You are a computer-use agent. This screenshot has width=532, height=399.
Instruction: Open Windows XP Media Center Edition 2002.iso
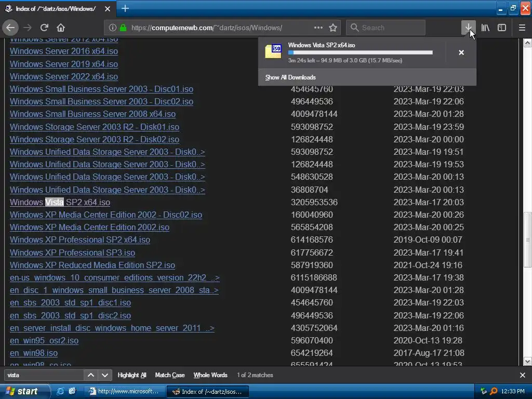click(x=89, y=228)
